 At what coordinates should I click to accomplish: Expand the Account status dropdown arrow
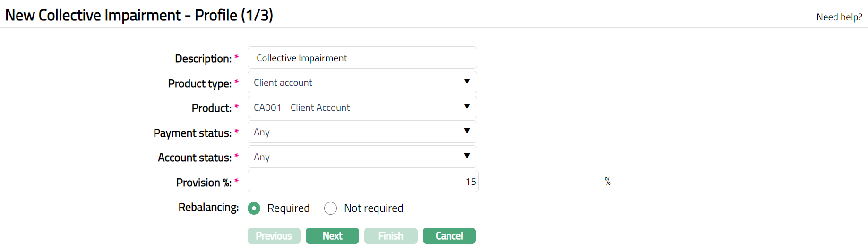point(467,157)
